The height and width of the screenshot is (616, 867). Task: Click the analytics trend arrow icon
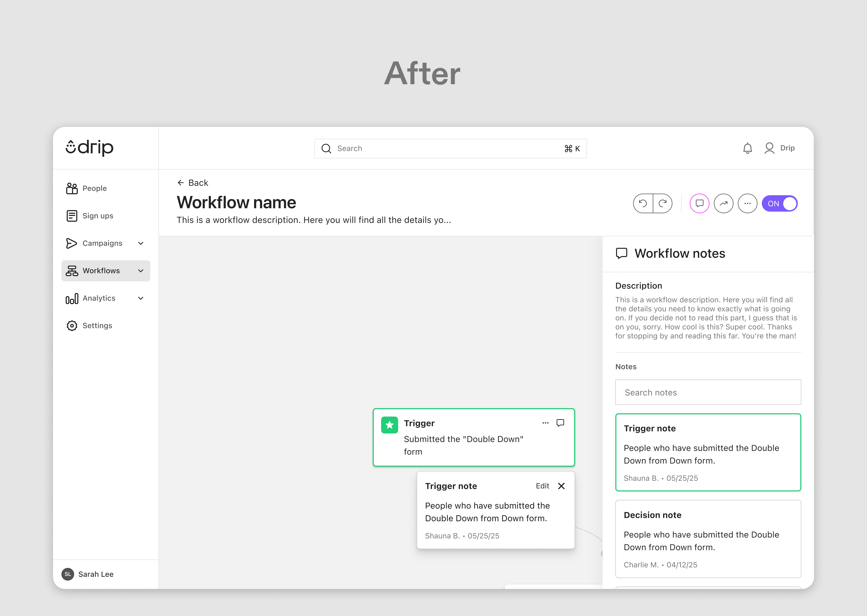click(724, 204)
